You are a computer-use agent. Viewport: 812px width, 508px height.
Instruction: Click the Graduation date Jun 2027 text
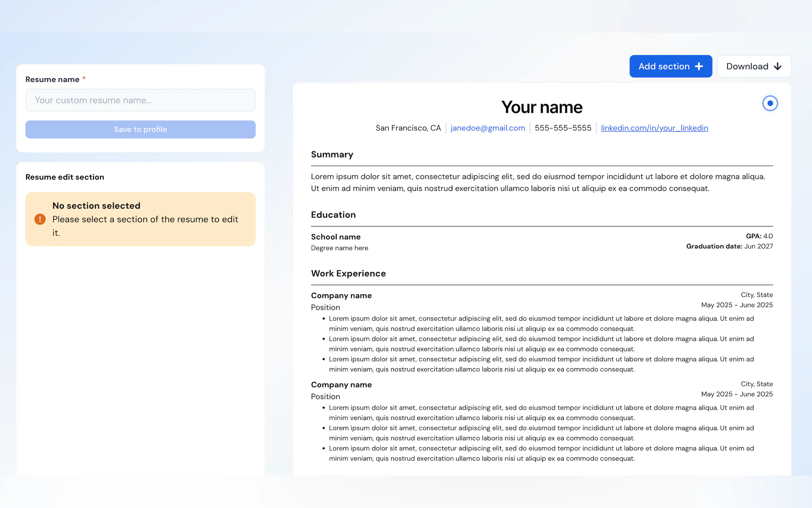point(729,246)
